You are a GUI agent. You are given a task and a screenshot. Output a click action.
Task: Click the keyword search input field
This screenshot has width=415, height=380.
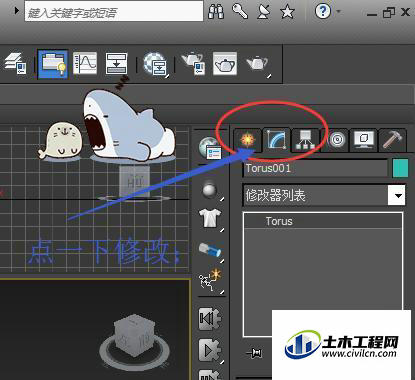[114, 12]
